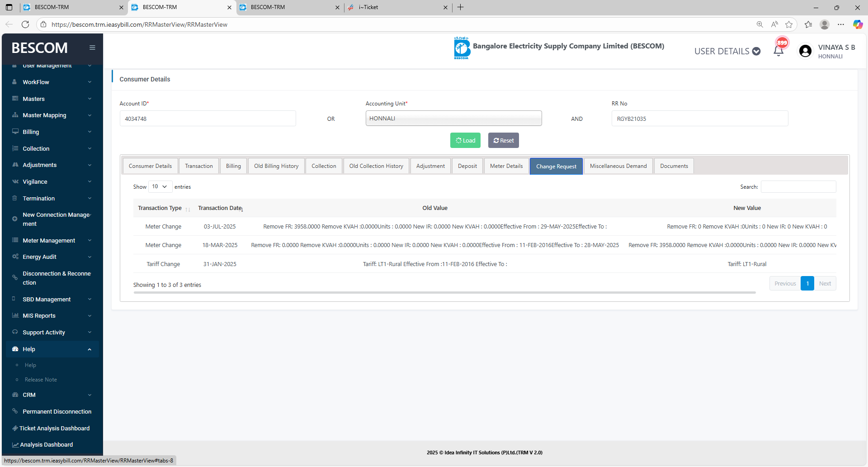This screenshot has height=467, width=868.
Task: Click the Masters sidebar icon
Action: click(15, 99)
